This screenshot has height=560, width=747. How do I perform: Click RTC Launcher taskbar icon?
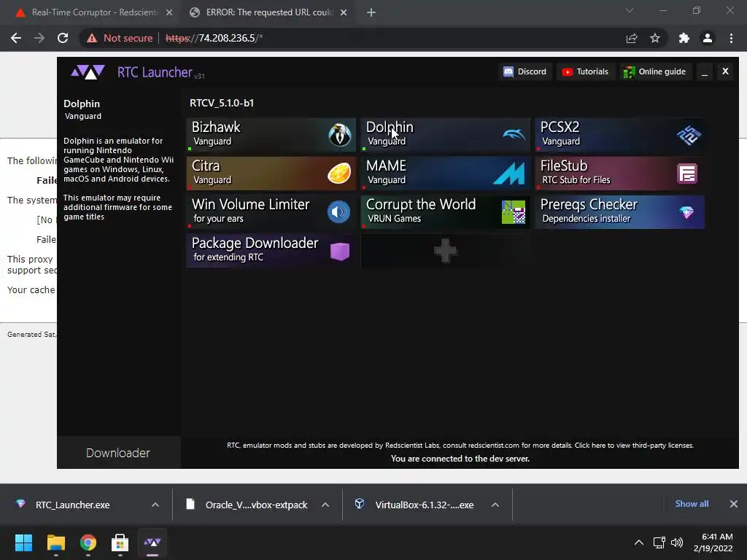(152, 542)
